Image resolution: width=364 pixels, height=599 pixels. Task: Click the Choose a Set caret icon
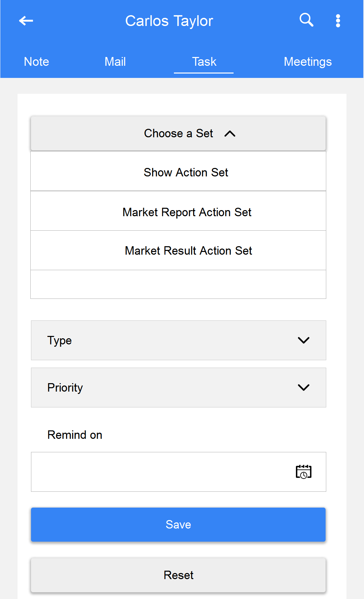(230, 134)
